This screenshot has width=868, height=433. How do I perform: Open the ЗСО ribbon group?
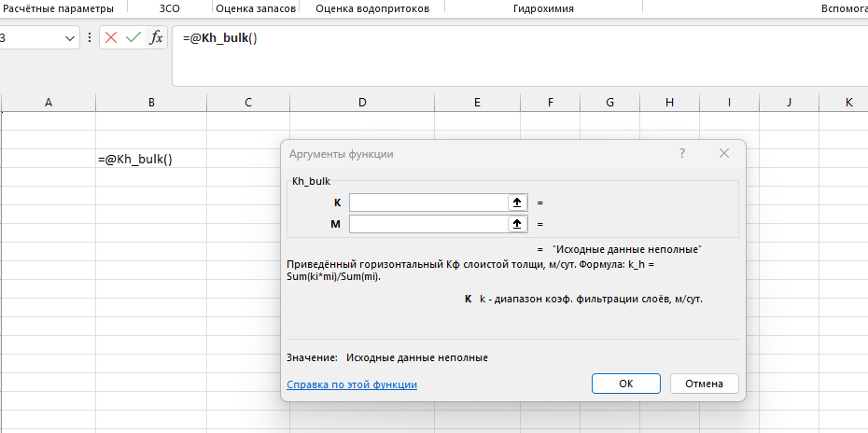pyautogui.click(x=169, y=8)
